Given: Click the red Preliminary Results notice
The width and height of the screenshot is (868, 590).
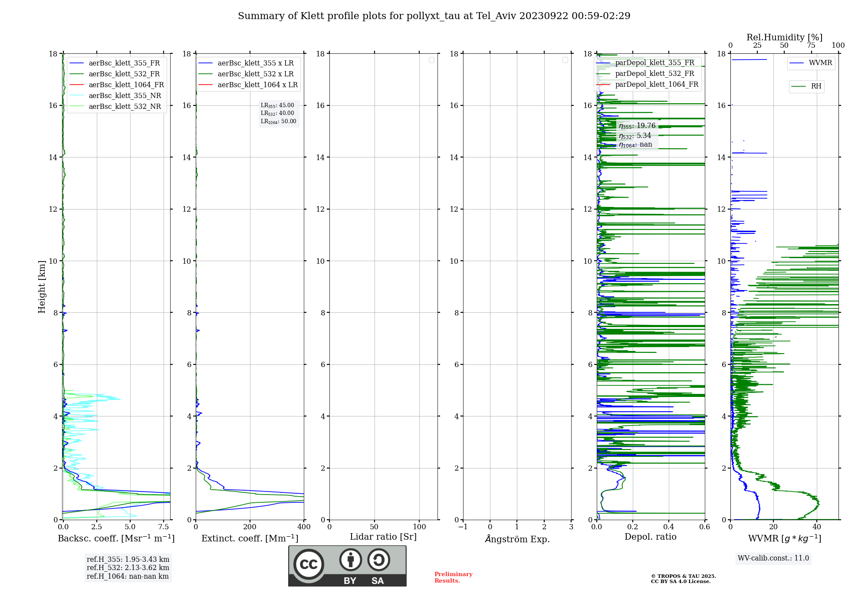Looking at the screenshot, I should click(x=454, y=577).
